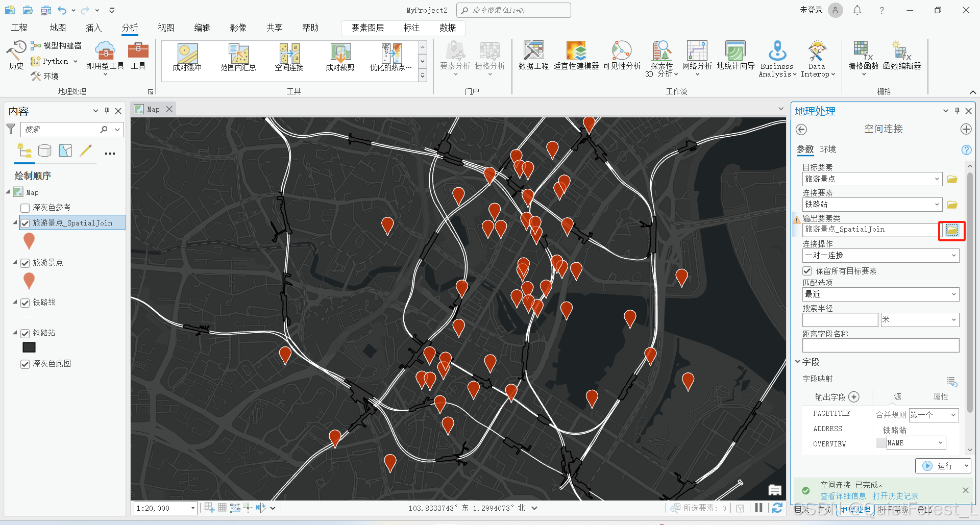Image resolution: width=980 pixels, height=525 pixels.
Task: Open the 查看详细信息 link
Action: coord(843,496)
